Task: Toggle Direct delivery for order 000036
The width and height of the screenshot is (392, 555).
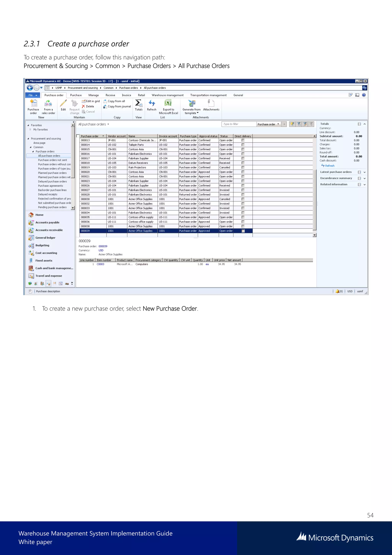Action: tap(243, 222)
